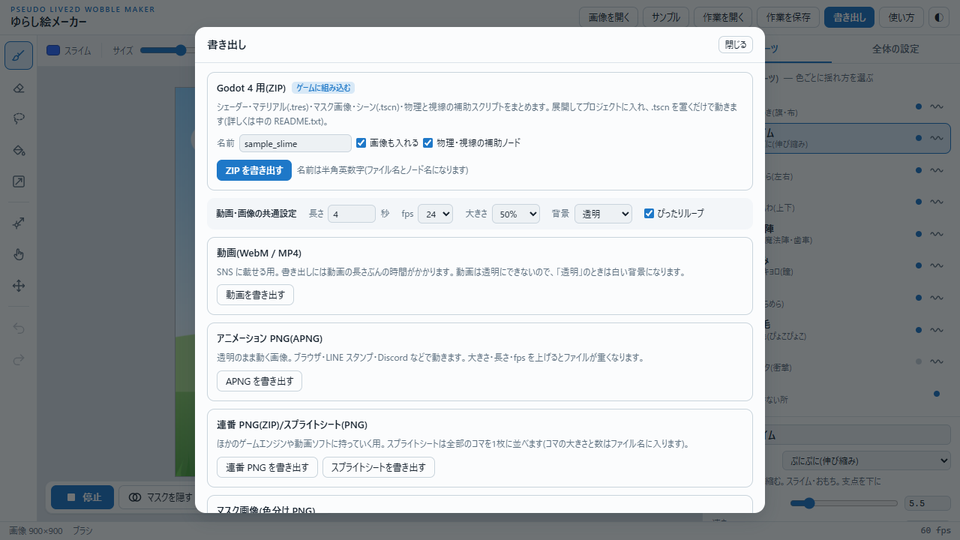960x540 pixels.
Task: Select the pin tool icon
Action: point(18,223)
